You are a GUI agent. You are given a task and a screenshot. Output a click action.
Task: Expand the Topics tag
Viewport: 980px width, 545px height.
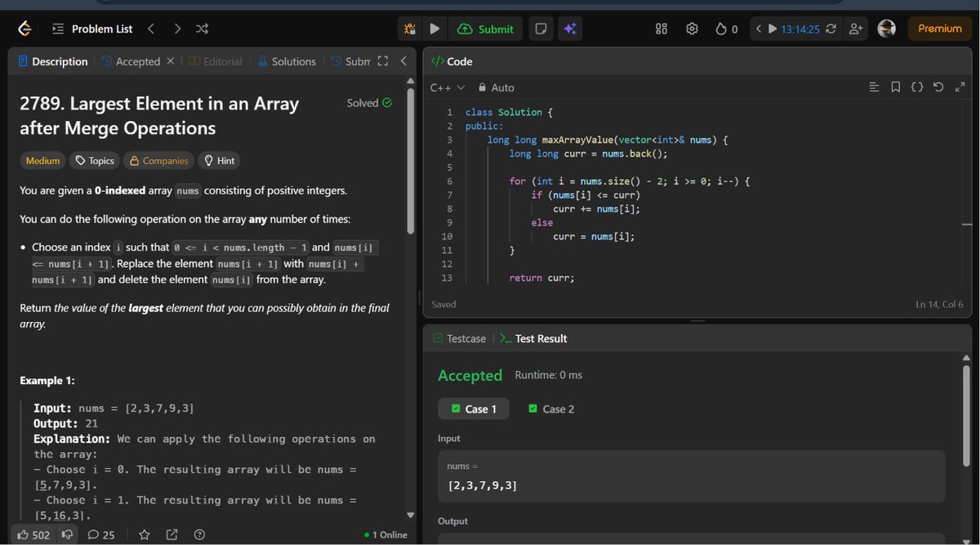click(x=95, y=161)
